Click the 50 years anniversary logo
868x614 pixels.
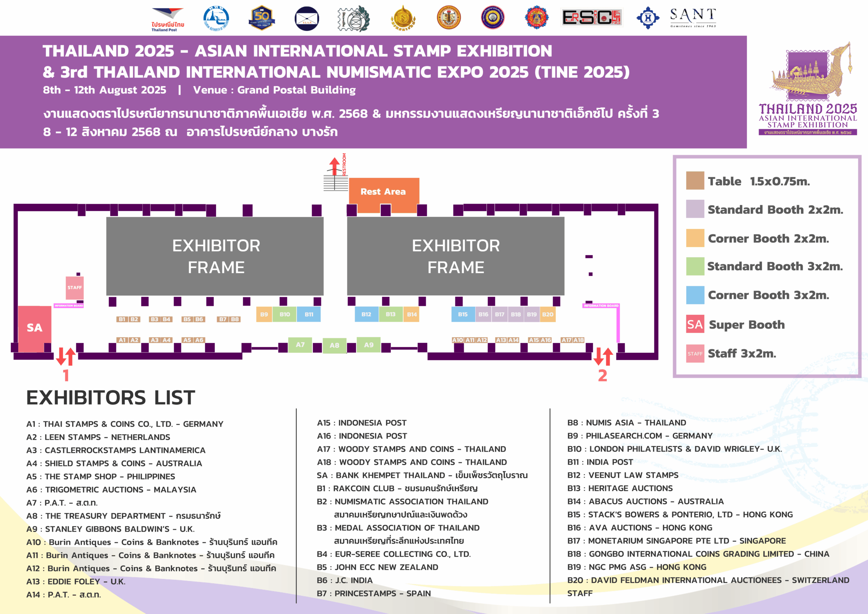click(262, 18)
